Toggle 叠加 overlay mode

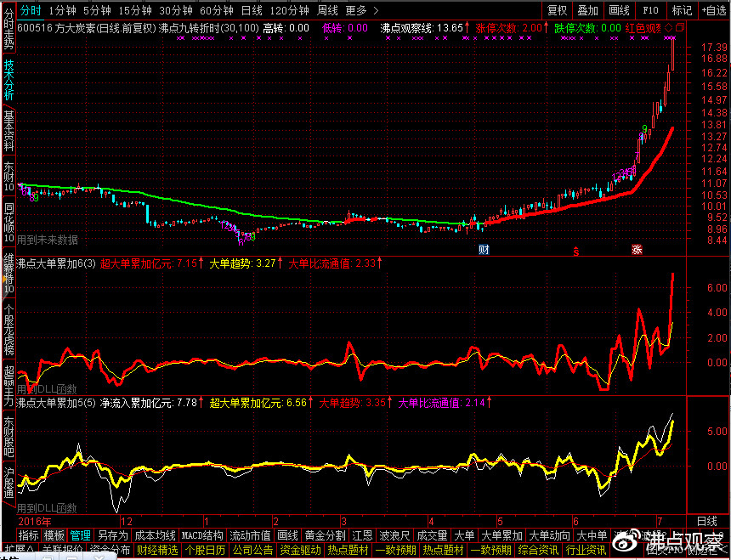[x=587, y=10]
